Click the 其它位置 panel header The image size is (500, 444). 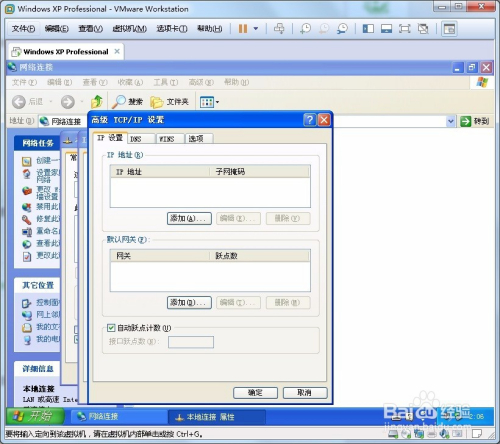click(37, 285)
